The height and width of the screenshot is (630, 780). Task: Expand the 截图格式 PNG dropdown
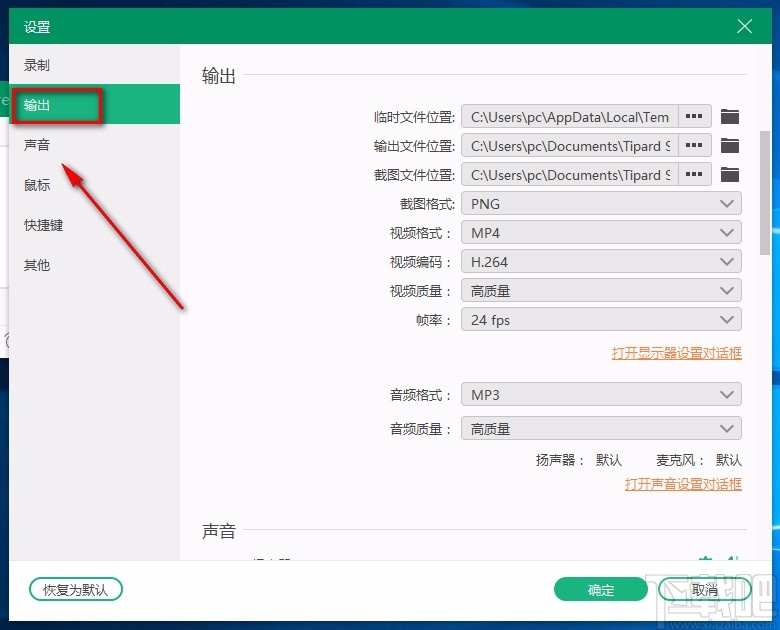[601, 204]
